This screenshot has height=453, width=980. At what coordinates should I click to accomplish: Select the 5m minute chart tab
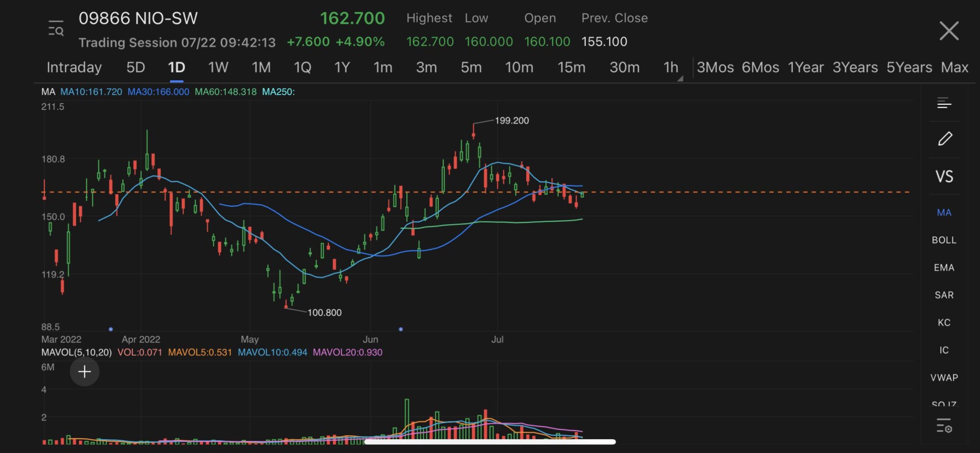471,67
